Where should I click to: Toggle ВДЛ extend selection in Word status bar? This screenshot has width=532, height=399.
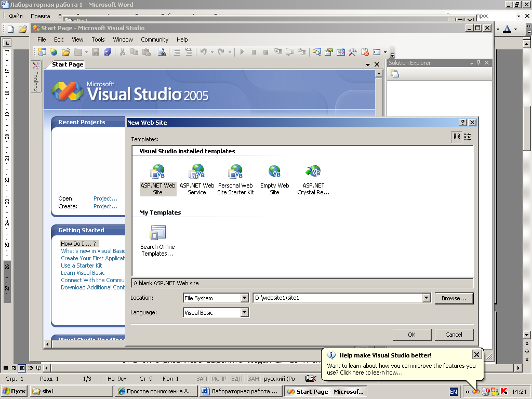[x=237, y=379]
